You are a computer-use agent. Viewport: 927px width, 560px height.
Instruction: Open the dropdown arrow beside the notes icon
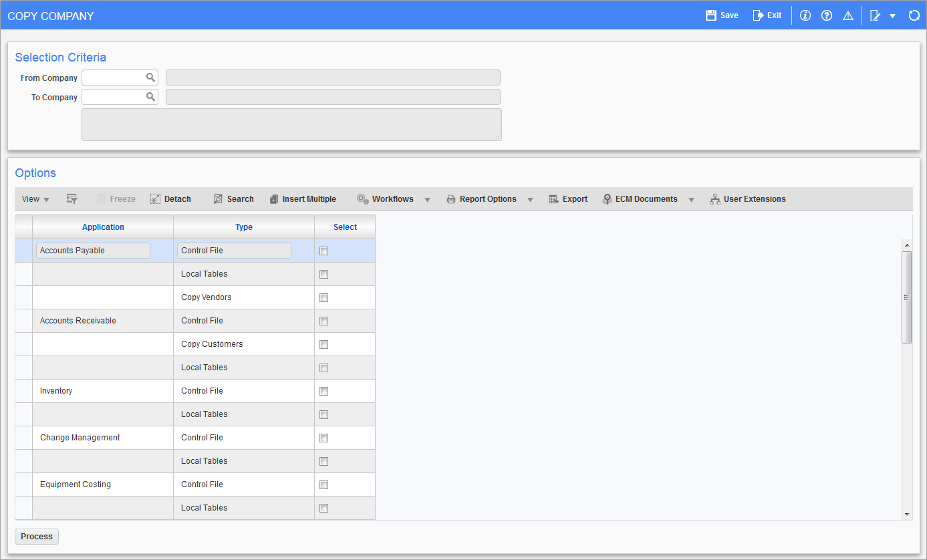(892, 16)
